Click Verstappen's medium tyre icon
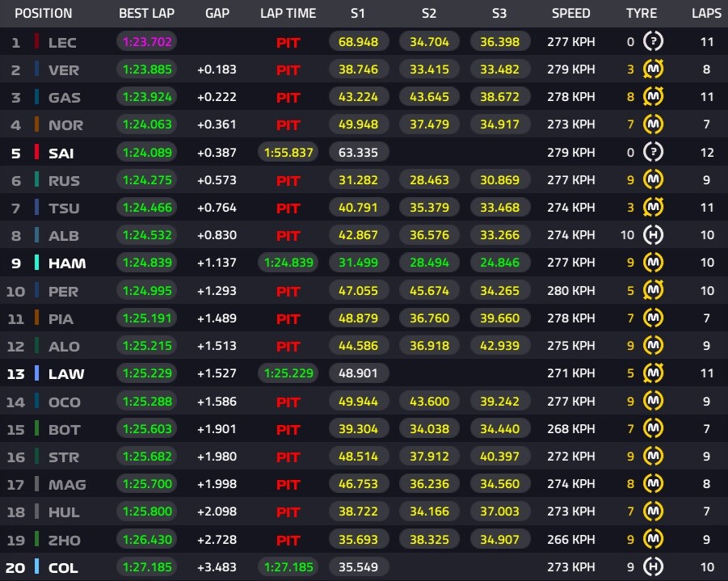Screen dimensions: 728x581 tap(653, 69)
